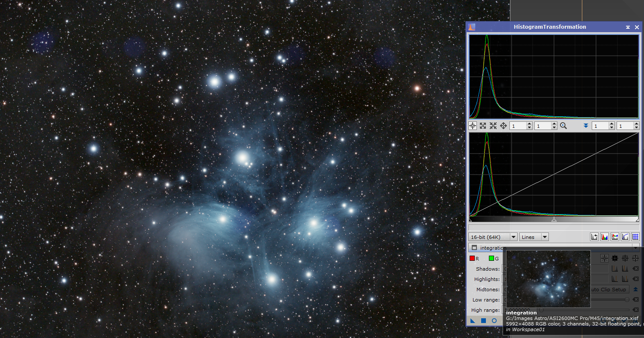Activate the crosshair readout mode icon
Image resolution: width=644 pixels, height=338 pixels.
pyautogui.click(x=472, y=126)
